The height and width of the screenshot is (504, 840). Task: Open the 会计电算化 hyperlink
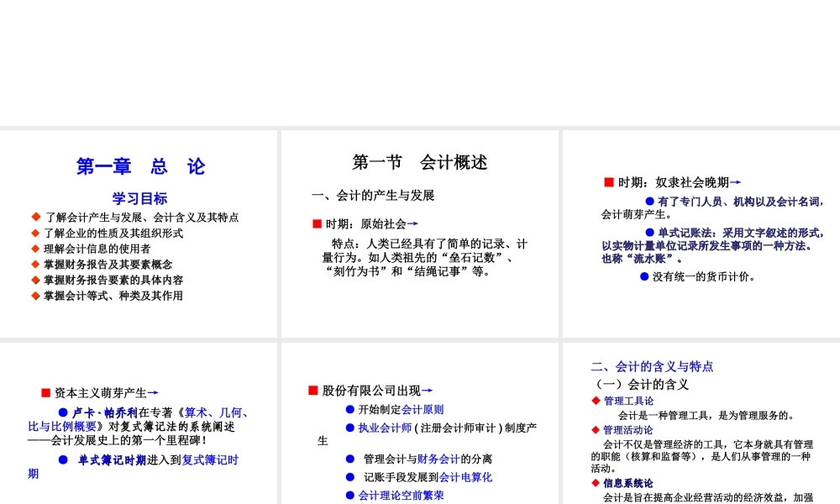tap(466, 477)
